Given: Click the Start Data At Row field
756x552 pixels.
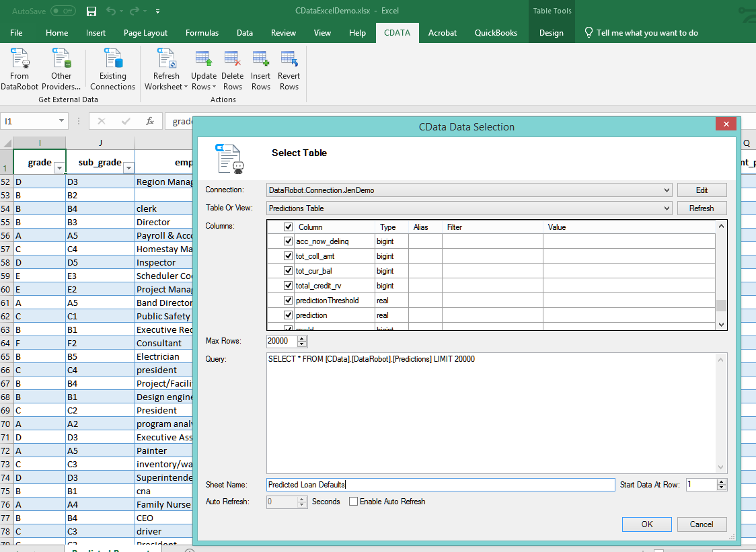Looking at the screenshot, I should click(702, 485).
